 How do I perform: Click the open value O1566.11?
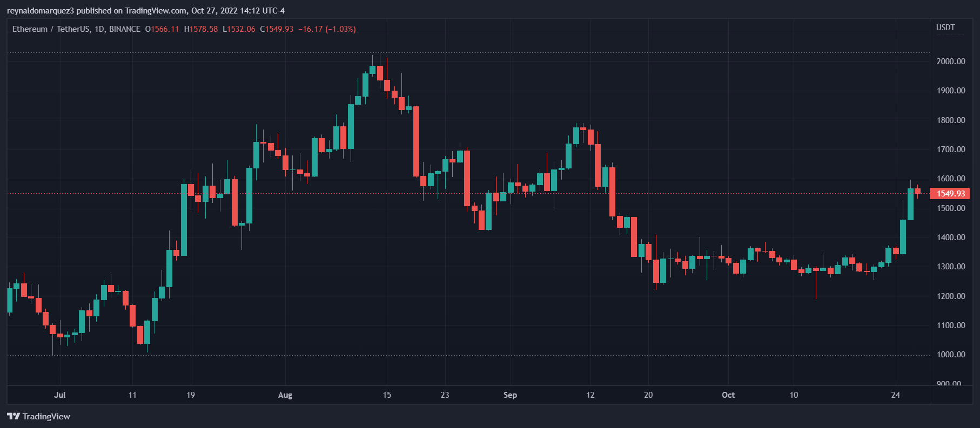(162, 29)
